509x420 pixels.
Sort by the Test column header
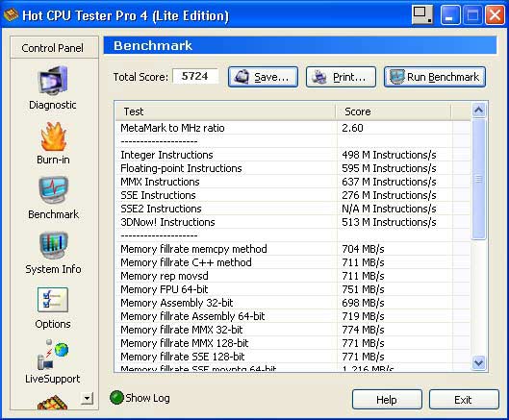[225, 111]
